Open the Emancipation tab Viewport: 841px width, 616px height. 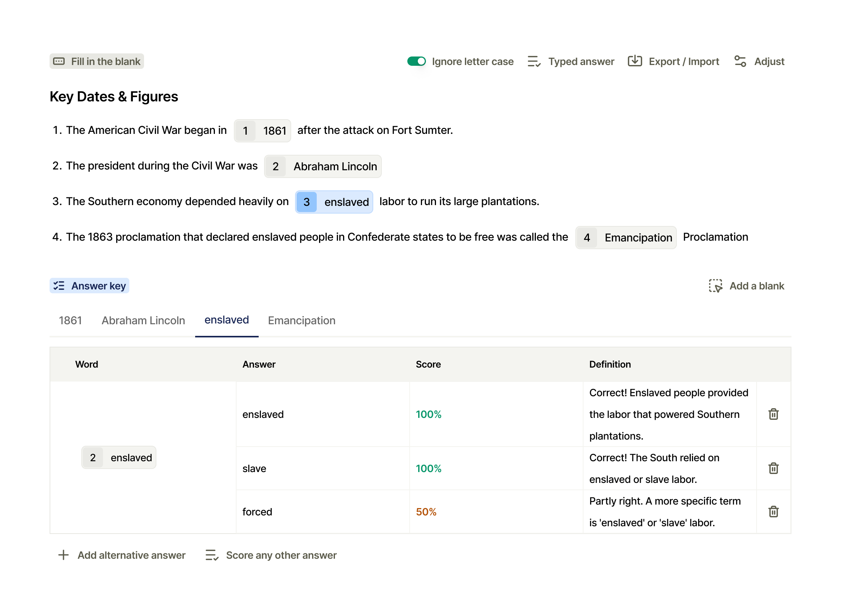[x=302, y=320]
